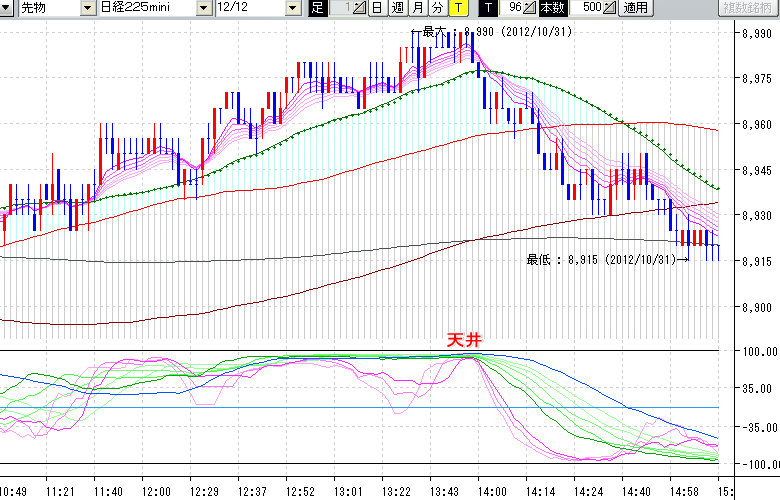780x500 pixels.
Task: Toggle the yellow T tick button
Action: (457, 8)
